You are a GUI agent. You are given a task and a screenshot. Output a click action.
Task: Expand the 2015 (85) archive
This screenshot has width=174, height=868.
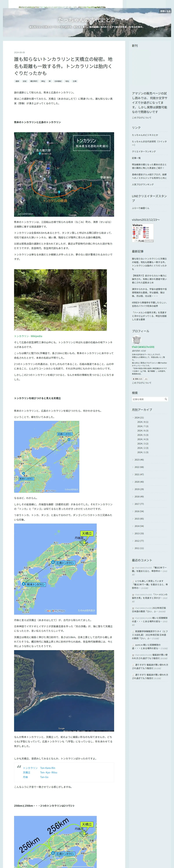133,519
